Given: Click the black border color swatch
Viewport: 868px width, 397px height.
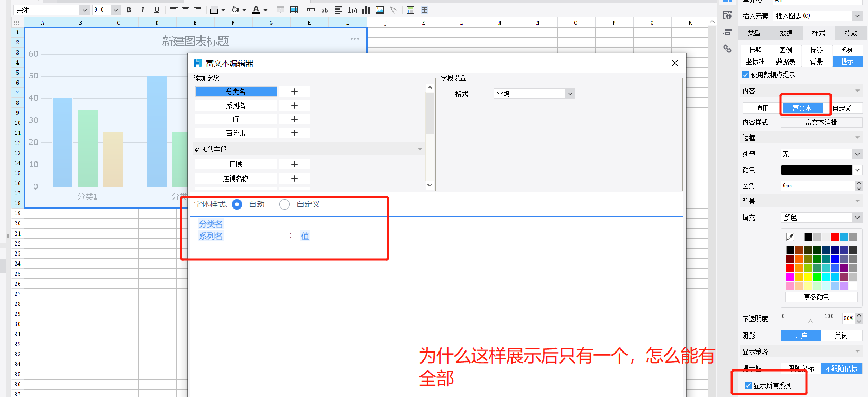Looking at the screenshot, I should point(816,170).
